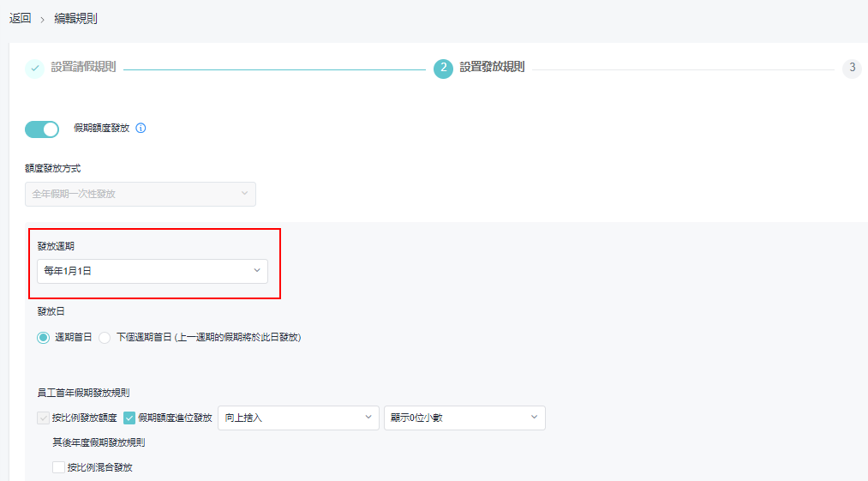Click the info icon beside 假期額度發放

tap(141, 129)
